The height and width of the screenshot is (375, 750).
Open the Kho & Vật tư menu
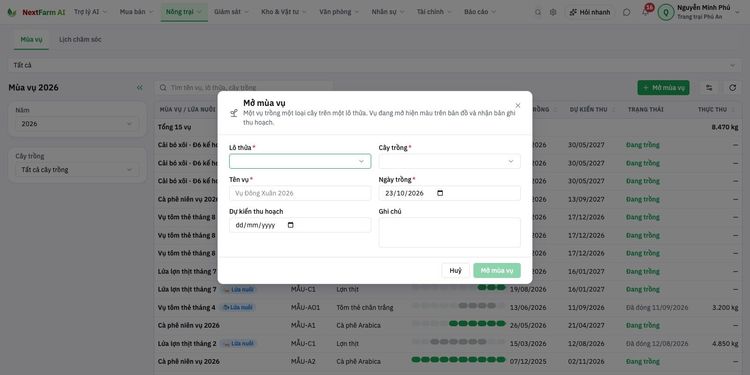click(x=285, y=12)
